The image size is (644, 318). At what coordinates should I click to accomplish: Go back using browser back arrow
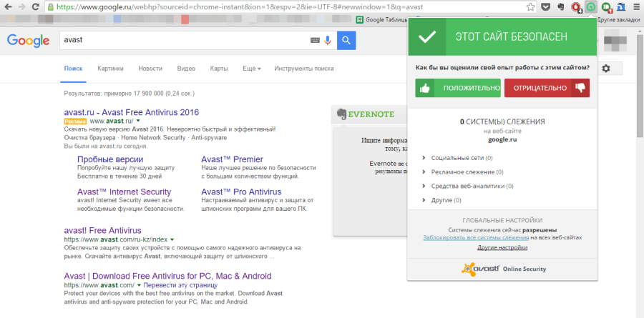(8, 6)
